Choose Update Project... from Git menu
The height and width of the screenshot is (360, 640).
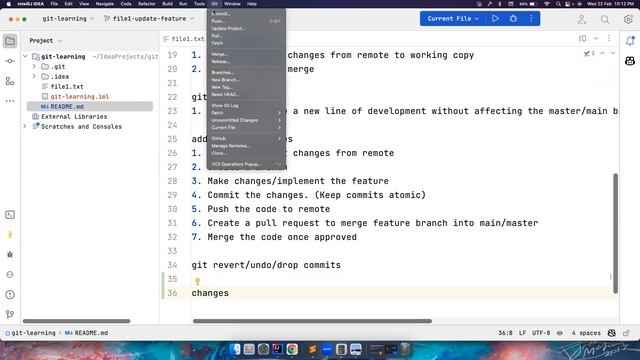pyautogui.click(x=246, y=28)
